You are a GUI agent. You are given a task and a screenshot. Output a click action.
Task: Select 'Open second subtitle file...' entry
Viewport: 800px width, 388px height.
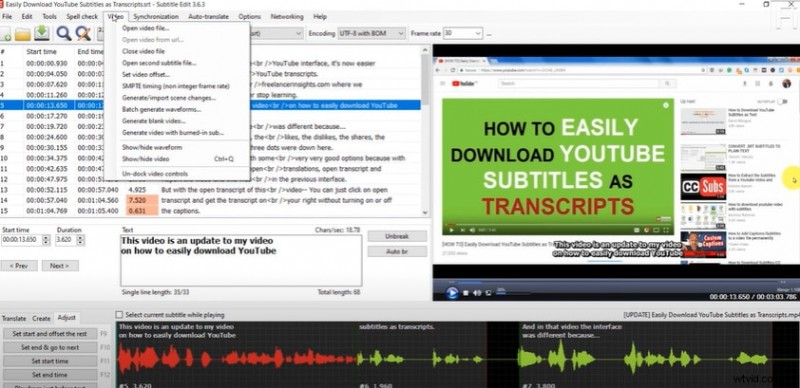coord(177,63)
